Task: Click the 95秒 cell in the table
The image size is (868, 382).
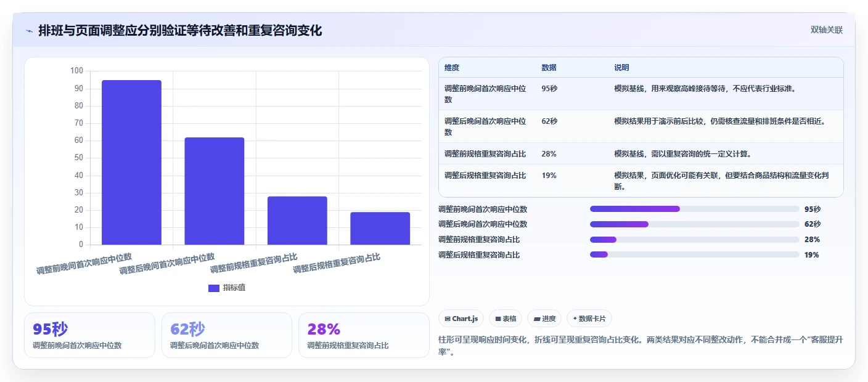Action: coord(549,89)
